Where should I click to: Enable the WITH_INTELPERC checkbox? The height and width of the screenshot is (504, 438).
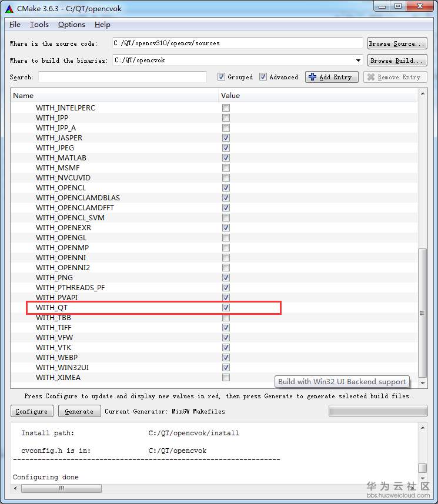click(226, 108)
